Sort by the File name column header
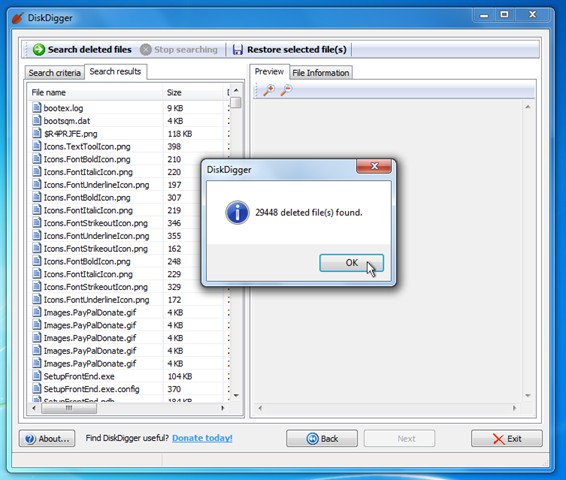Screen dimensions: 566x480 point(96,92)
